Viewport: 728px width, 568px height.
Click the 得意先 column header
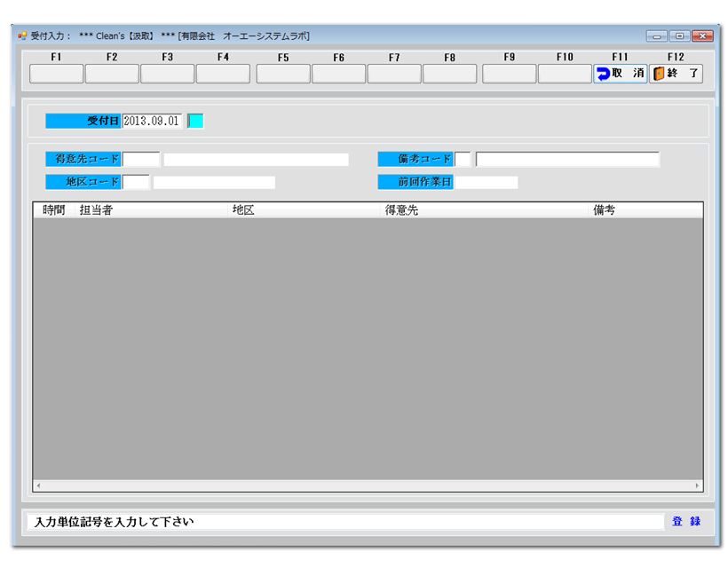point(485,210)
